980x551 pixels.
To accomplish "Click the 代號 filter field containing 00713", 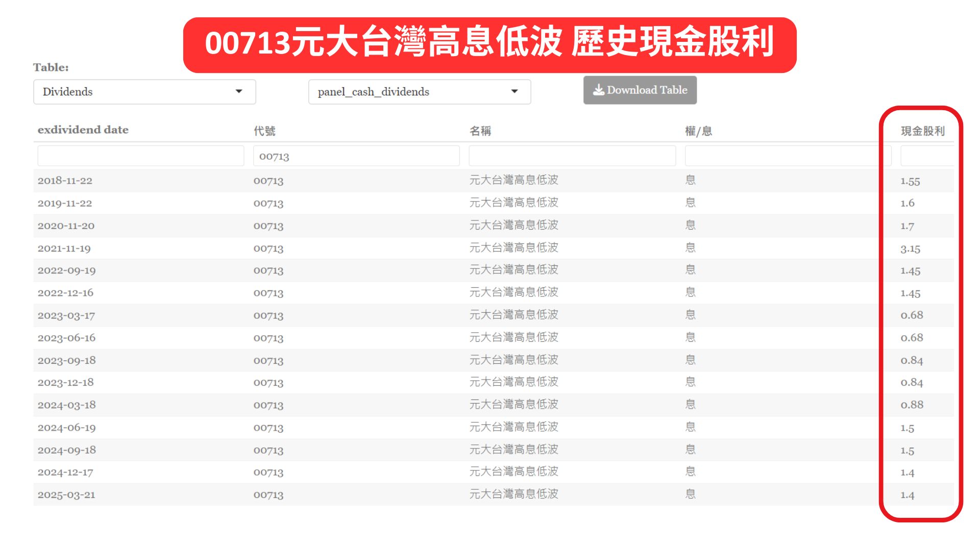I will tap(356, 156).
